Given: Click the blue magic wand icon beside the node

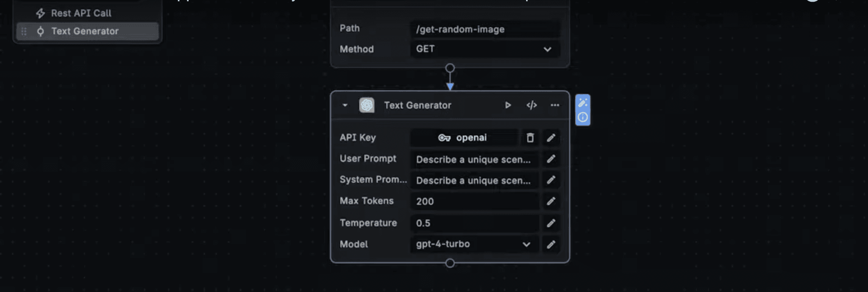Looking at the screenshot, I should click(583, 102).
